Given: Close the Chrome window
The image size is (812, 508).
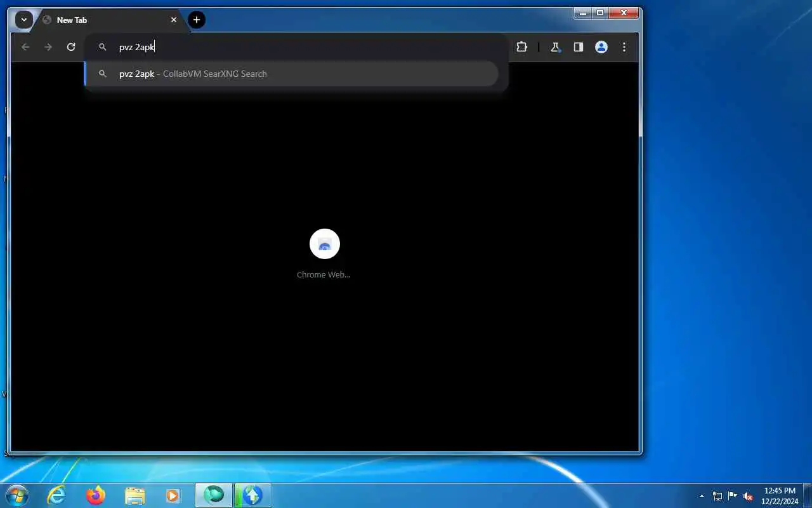Looking at the screenshot, I should coord(624,13).
